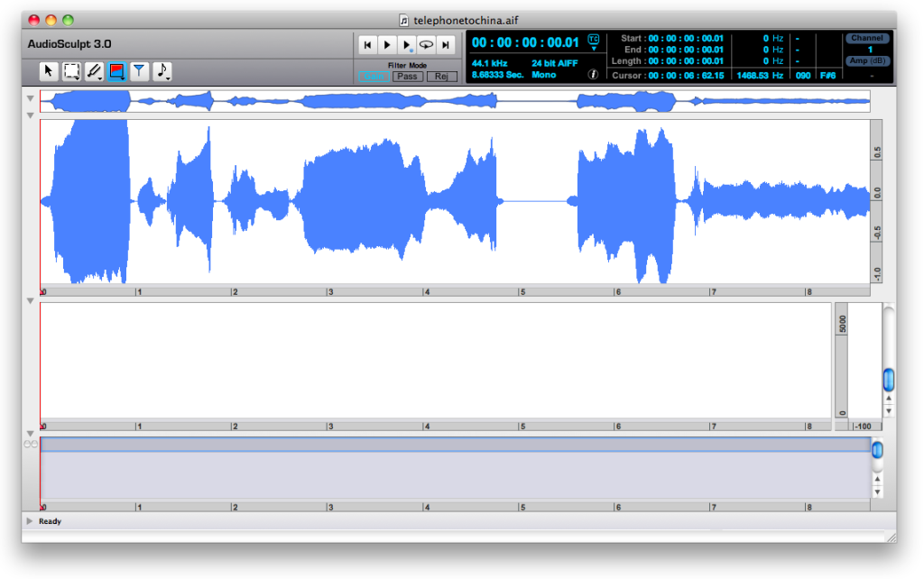Set Filter Mode to Gain
Screen dimensions: 924x579
(x=373, y=77)
